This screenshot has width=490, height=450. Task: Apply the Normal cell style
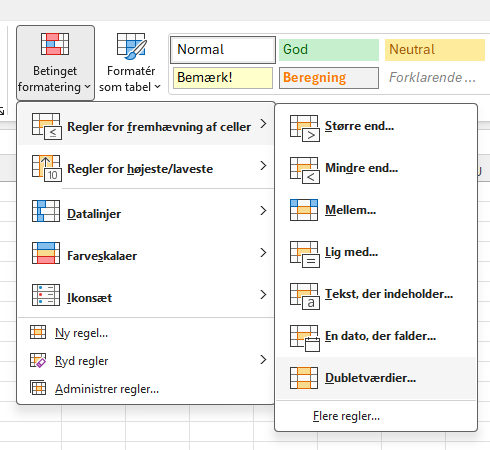point(223,50)
